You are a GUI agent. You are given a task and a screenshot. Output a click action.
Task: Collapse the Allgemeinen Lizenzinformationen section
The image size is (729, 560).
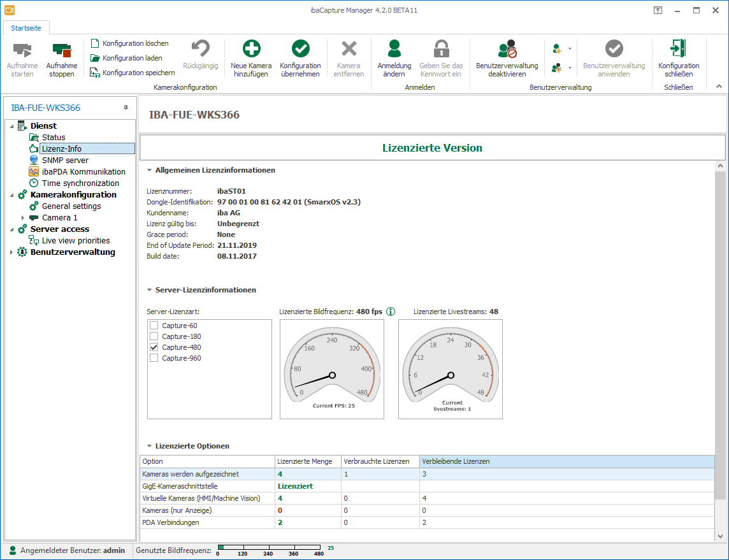149,170
